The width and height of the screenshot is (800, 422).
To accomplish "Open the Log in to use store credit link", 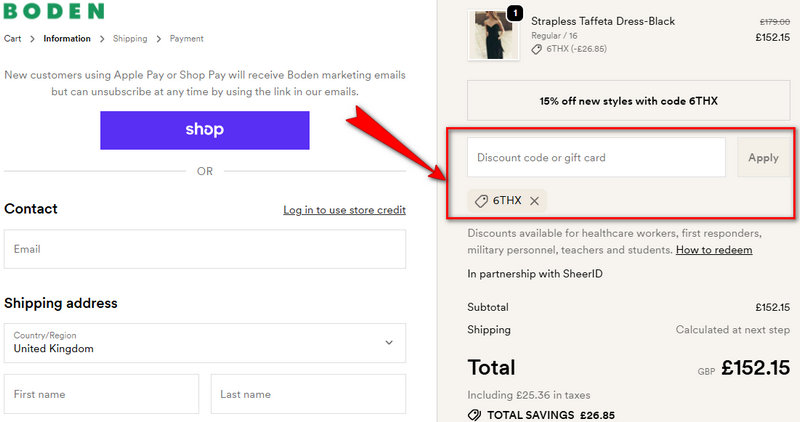I will point(344,210).
